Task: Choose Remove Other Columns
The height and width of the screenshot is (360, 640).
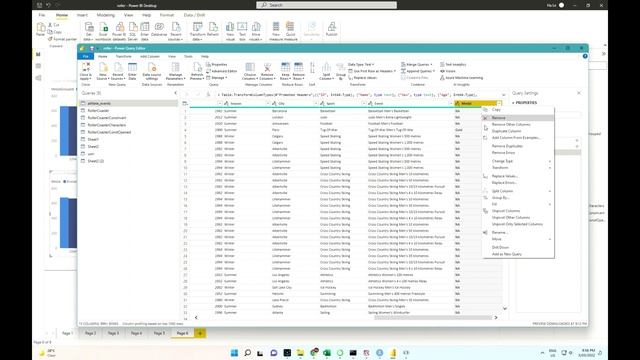Action: (x=518, y=124)
